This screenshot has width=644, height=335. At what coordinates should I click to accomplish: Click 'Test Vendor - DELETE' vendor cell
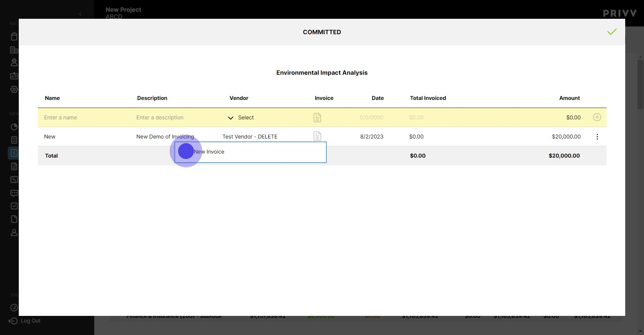250,136
